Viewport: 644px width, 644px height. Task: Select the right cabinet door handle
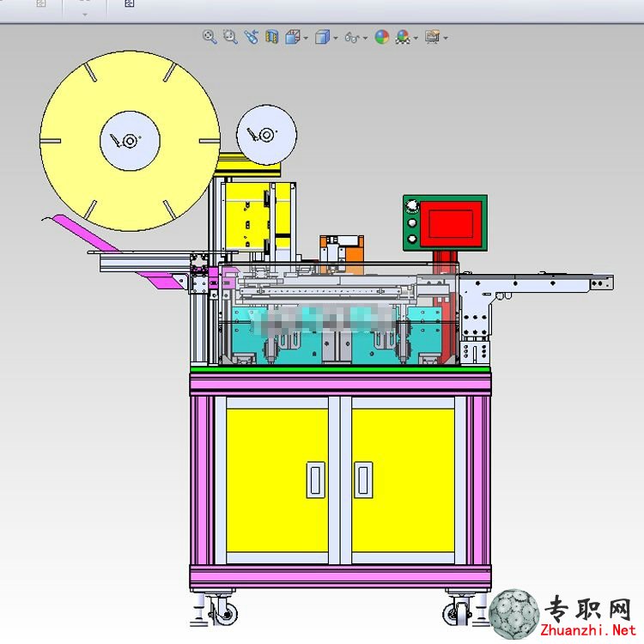coord(363,480)
